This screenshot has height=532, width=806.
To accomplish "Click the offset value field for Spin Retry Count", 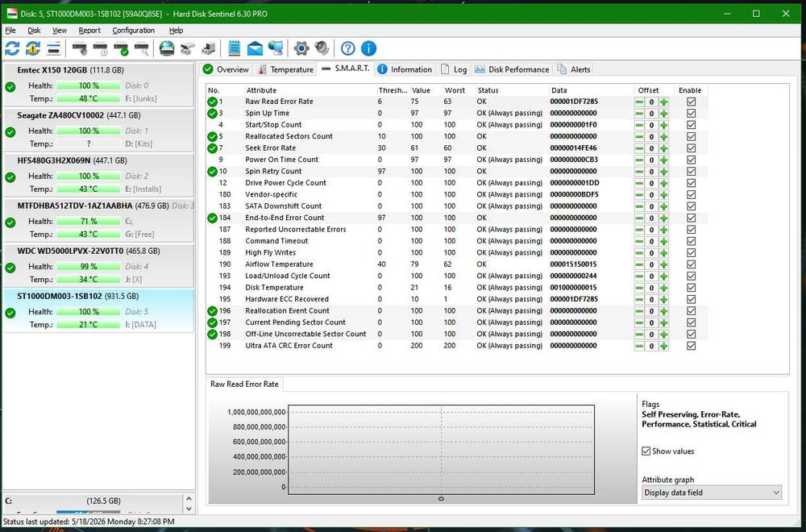I will (651, 172).
